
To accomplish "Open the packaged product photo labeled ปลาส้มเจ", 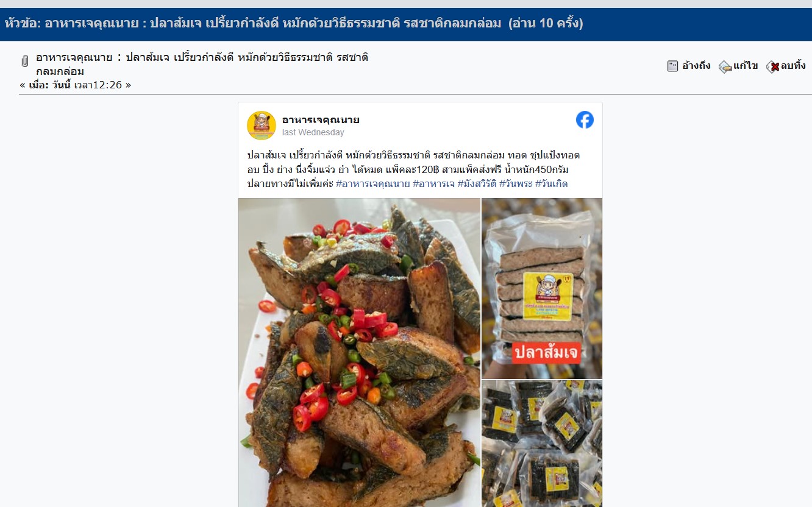I will coord(542,288).
